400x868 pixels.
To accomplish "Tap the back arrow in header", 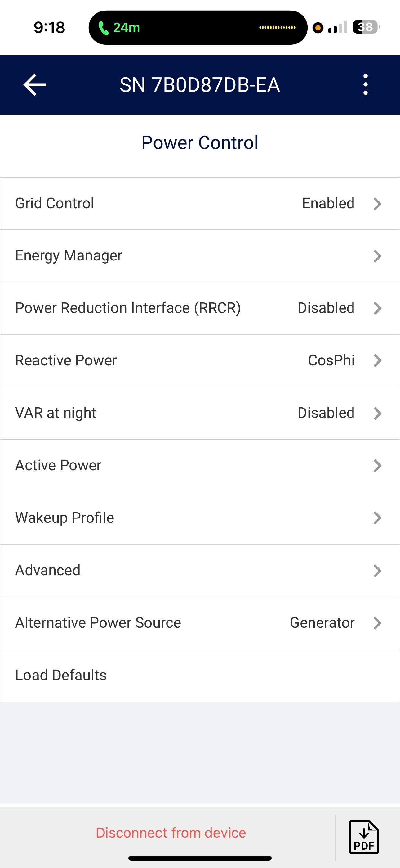I will click(x=34, y=85).
